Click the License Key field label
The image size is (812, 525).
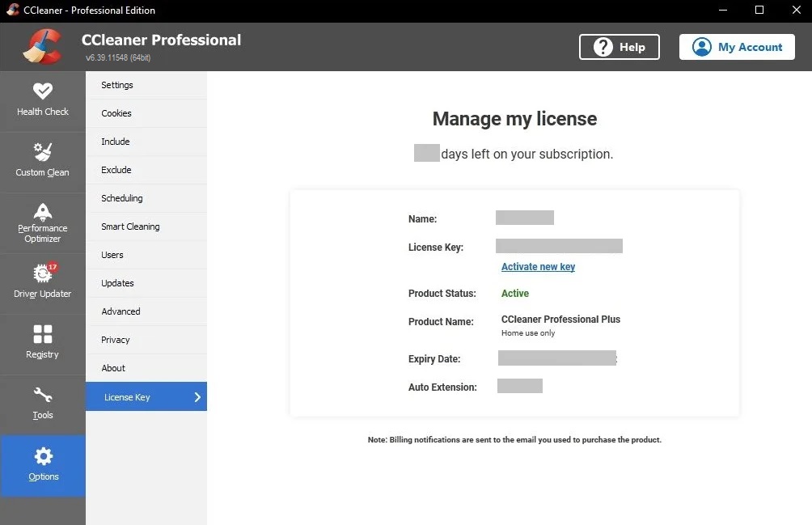[436, 248]
